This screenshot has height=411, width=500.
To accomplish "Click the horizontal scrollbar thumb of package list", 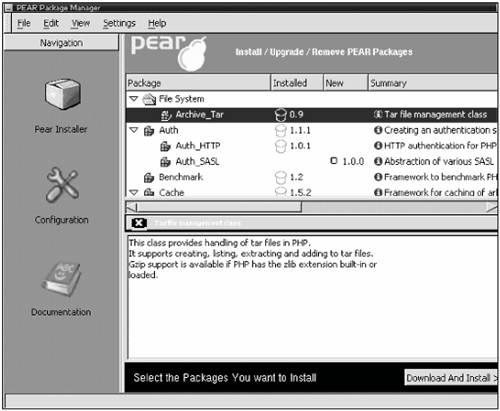I will point(219,207).
